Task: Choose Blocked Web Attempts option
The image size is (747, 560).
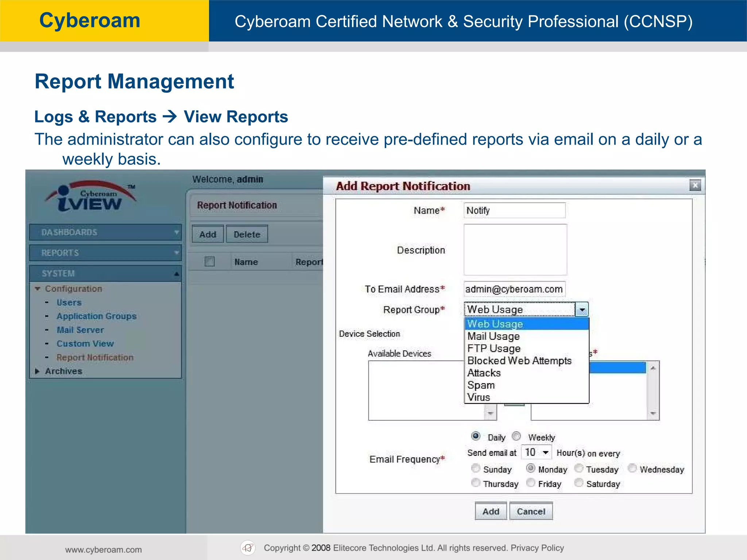Action: click(527, 361)
